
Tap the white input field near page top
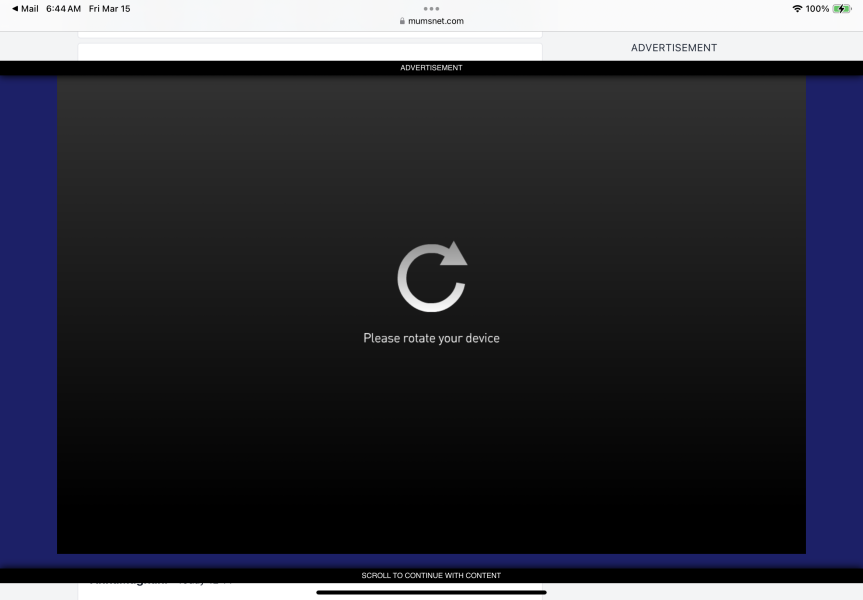point(310,52)
